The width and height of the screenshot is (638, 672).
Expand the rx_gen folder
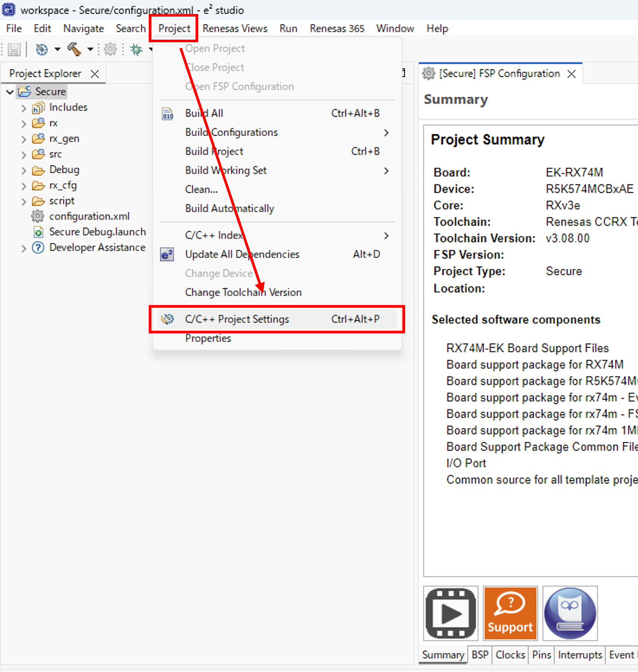pos(24,139)
